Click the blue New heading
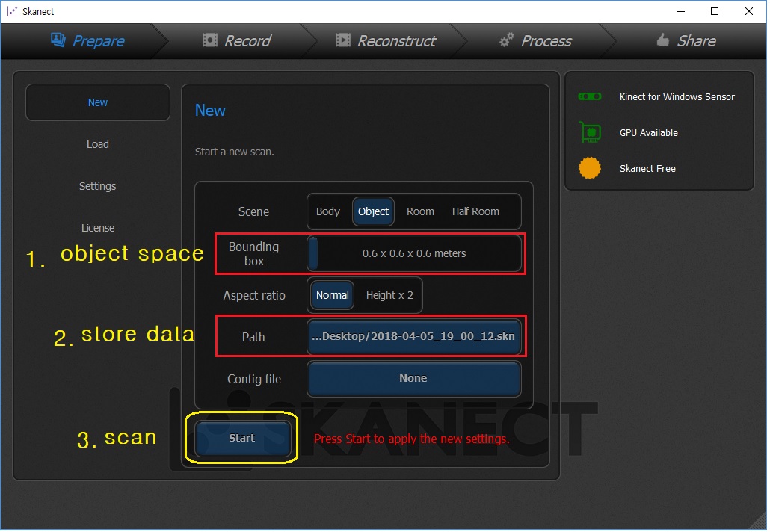The image size is (770, 532). pos(210,110)
